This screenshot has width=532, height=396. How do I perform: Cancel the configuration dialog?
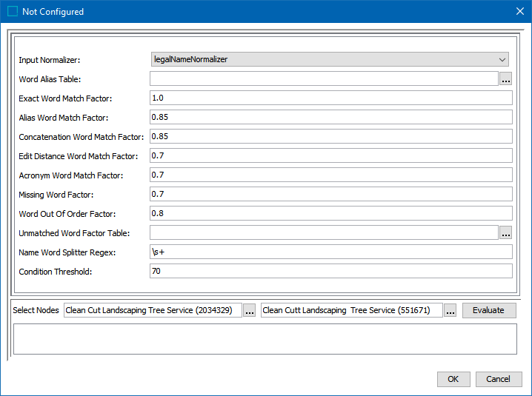click(x=499, y=379)
